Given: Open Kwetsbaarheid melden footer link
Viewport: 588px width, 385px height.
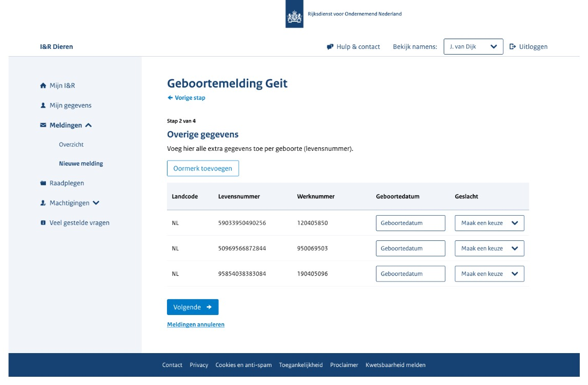Looking at the screenshot, I should [395, 365].
